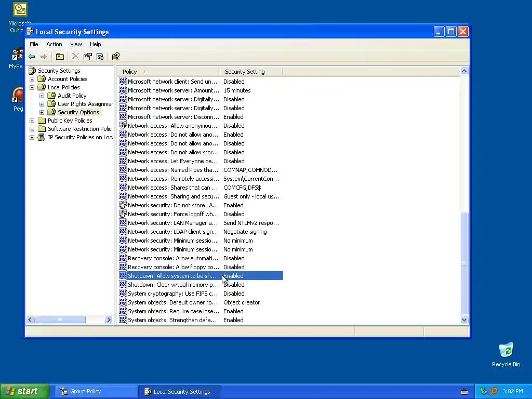Click icon beside Microsoft network client: Send un…
Screen dimensions: 532x399
click(123, 82)
